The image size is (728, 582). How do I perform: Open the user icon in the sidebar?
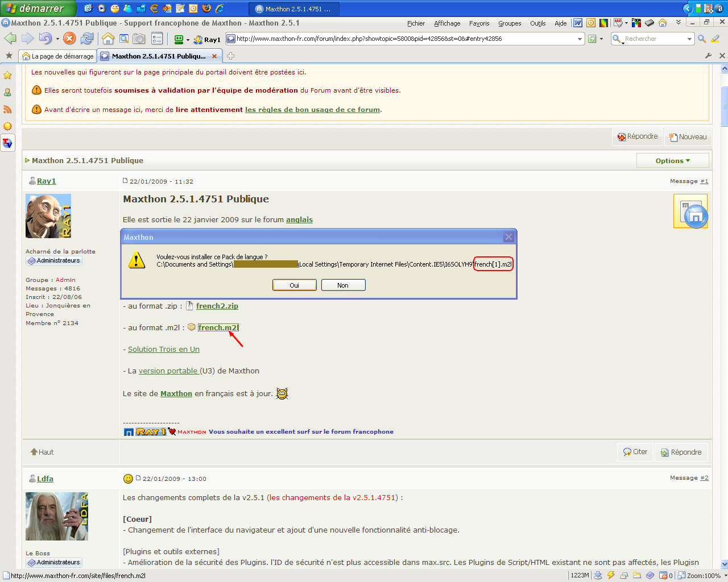[x=7, y=92]
